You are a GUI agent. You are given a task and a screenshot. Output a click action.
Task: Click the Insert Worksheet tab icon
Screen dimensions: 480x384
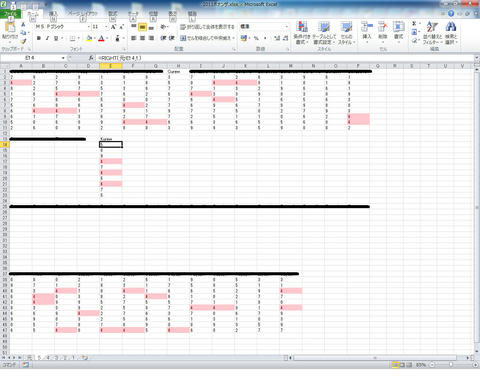85,358
